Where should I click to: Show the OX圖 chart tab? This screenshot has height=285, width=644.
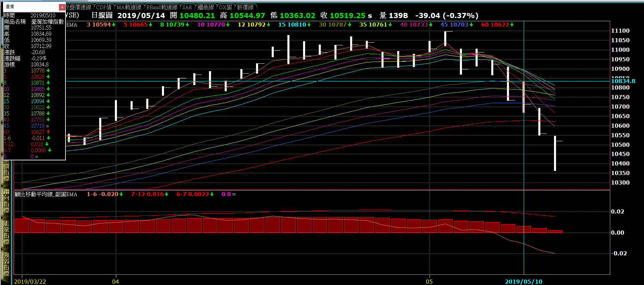pos(225,7)
